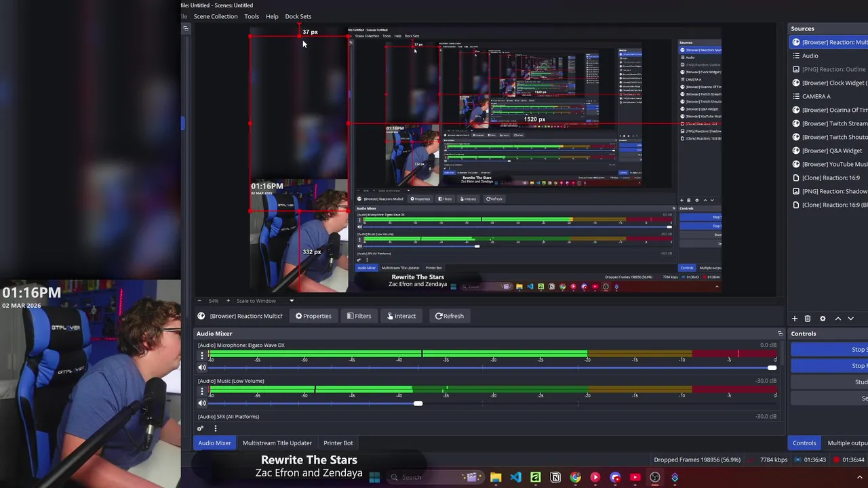Select [Browser] Twitch Shoutout source

click(829, 137)
